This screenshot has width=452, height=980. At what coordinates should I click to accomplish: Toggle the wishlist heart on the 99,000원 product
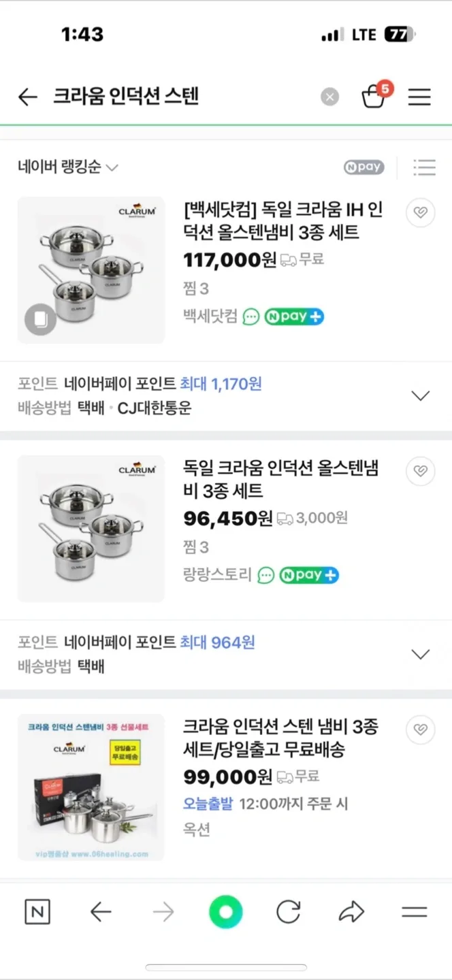tap(421, 730)
